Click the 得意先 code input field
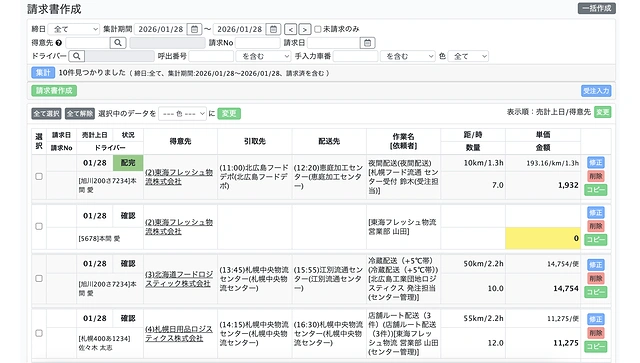Screen dimensions: 640x363 point(88,42)
